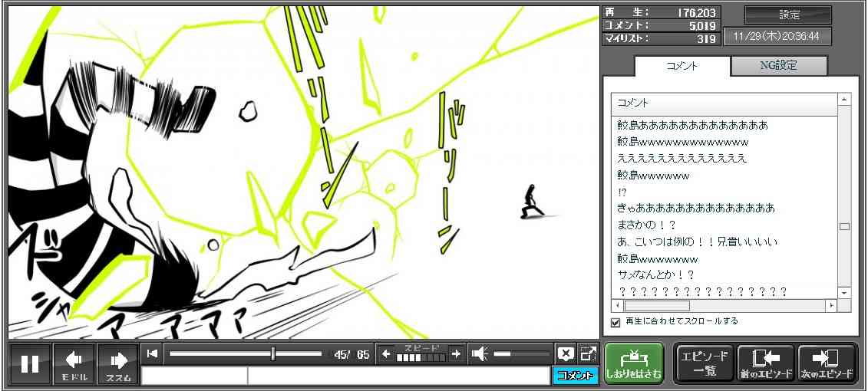
Task: Open the 設定 settings button
Action: click(788, 15)
